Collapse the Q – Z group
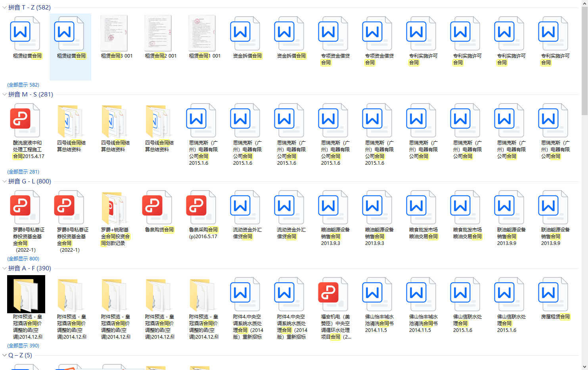Viewport: 588px width, 370px height. [x=4, y=355]
